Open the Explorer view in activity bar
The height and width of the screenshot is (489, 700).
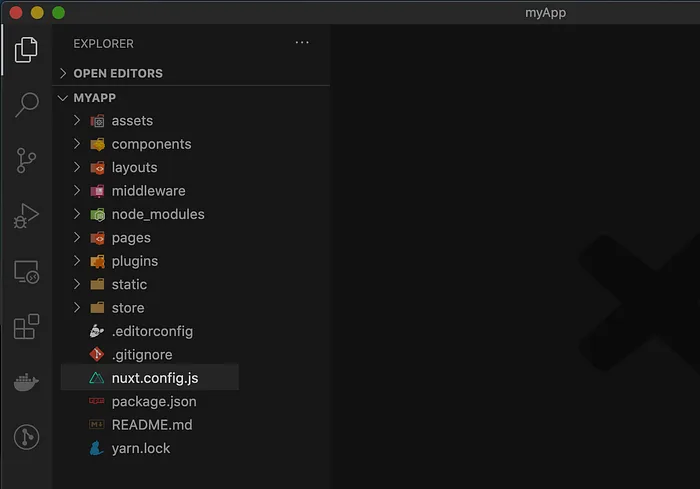(x=26, y=50)
